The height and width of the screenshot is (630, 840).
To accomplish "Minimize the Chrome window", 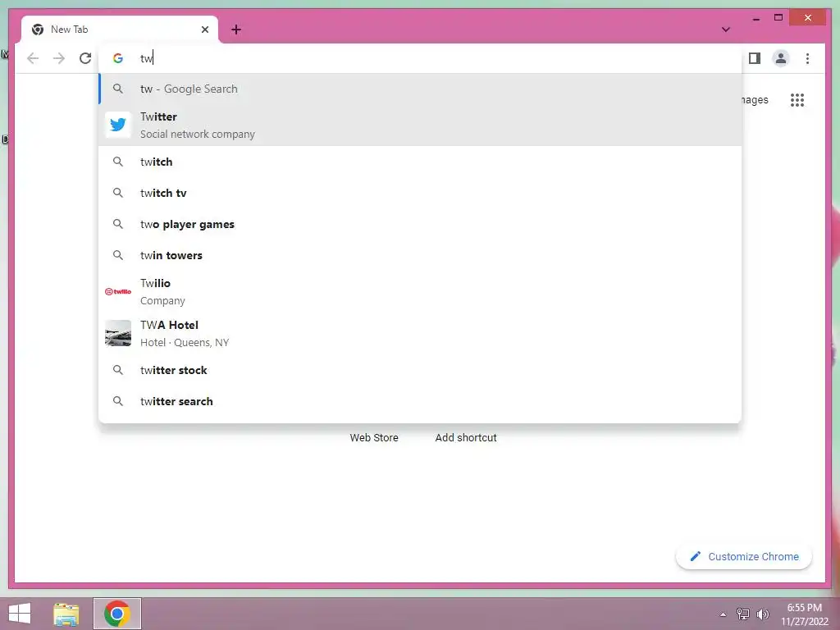I will (x=756, y=18).
